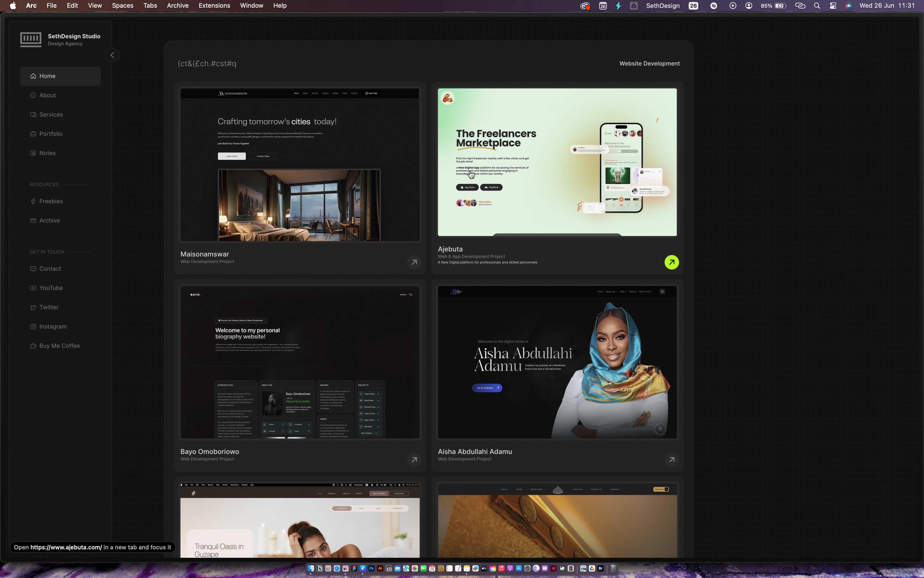Click the Ajebuta Freelancers Marketplace thumbnail
This screenshot has height=578, width=924.
pyautogui.click(x=557, y=162)
